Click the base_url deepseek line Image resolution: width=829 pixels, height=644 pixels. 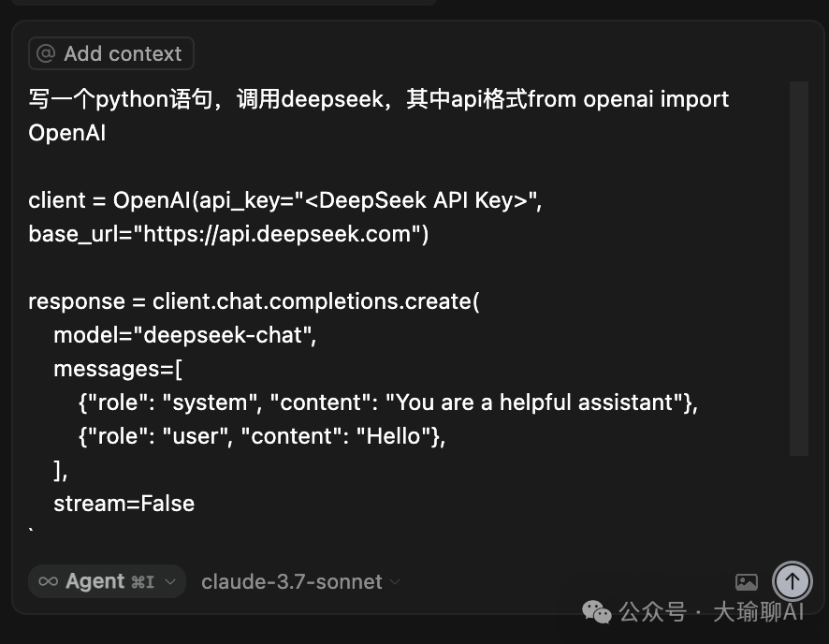coord(228,234)
